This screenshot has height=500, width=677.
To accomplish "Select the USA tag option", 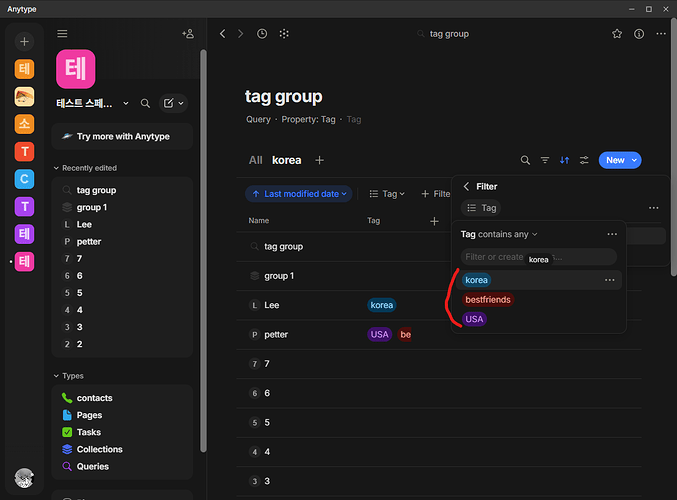I will pyautogui.click(x=474, y=319).
